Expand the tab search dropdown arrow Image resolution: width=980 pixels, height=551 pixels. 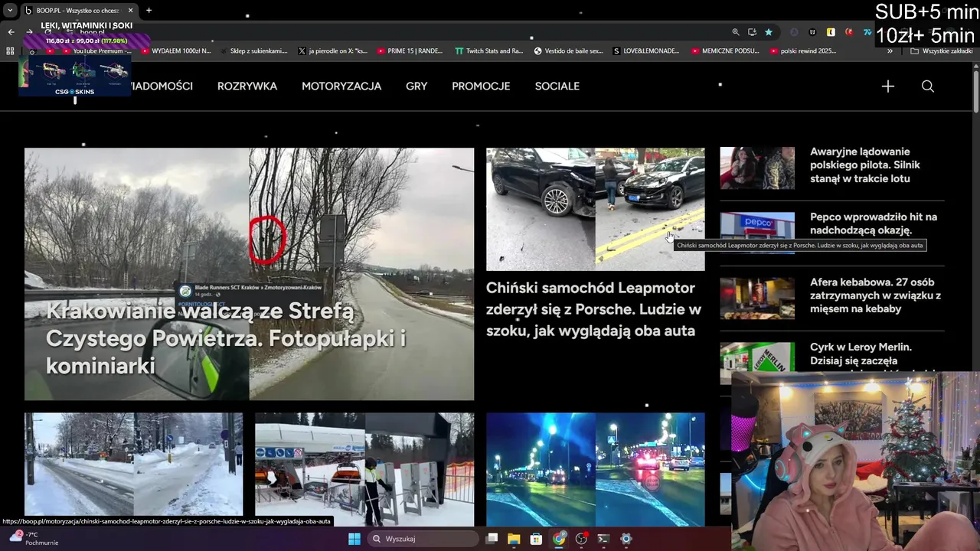(x=10, y=11)
